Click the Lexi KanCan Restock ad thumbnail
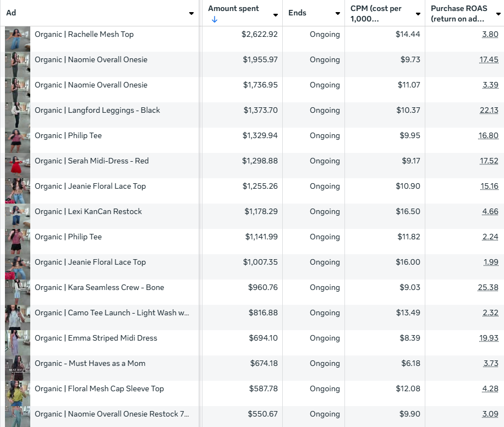Screen dimensions: 504x427 [18, 216]
